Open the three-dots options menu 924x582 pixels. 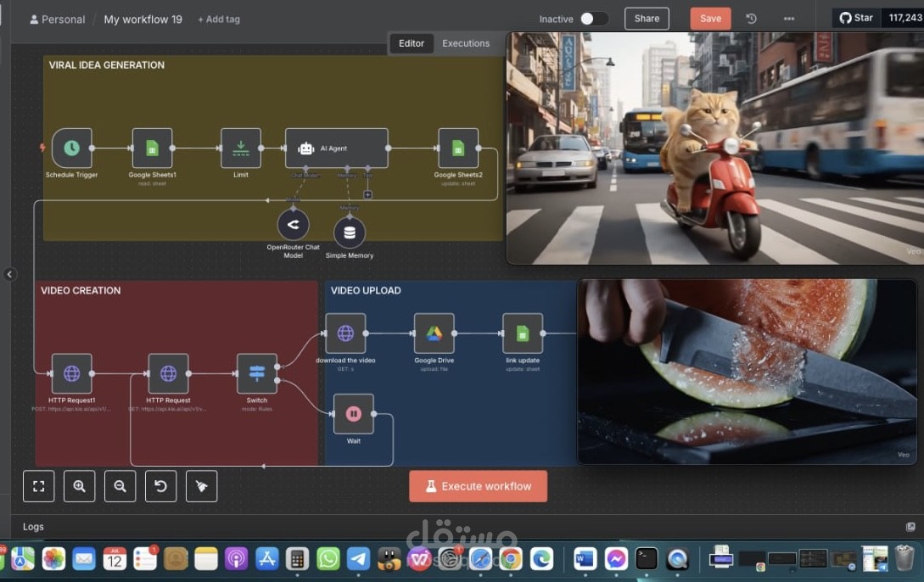788,19
